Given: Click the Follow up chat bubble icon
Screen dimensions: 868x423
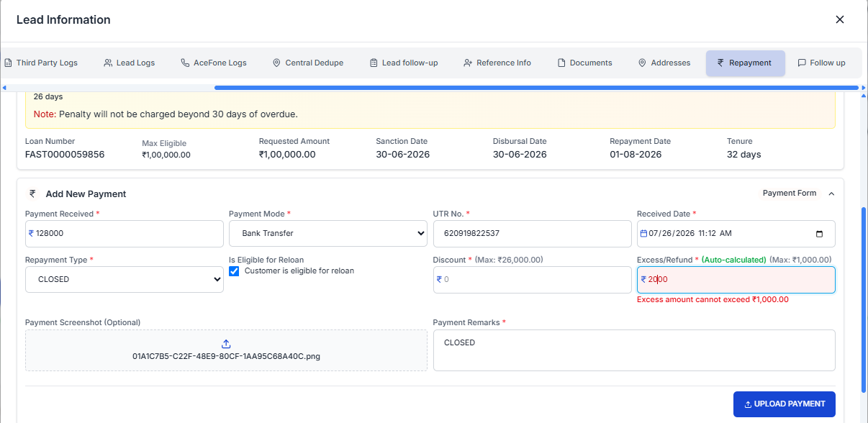Looking at the screenshot, I should [x=802, y=63].
